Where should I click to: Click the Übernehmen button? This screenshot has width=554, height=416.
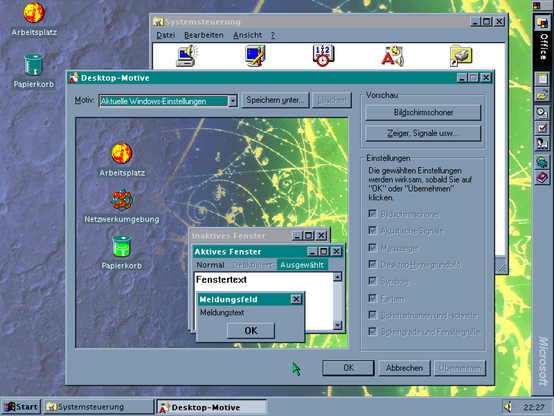click(460, 368)
